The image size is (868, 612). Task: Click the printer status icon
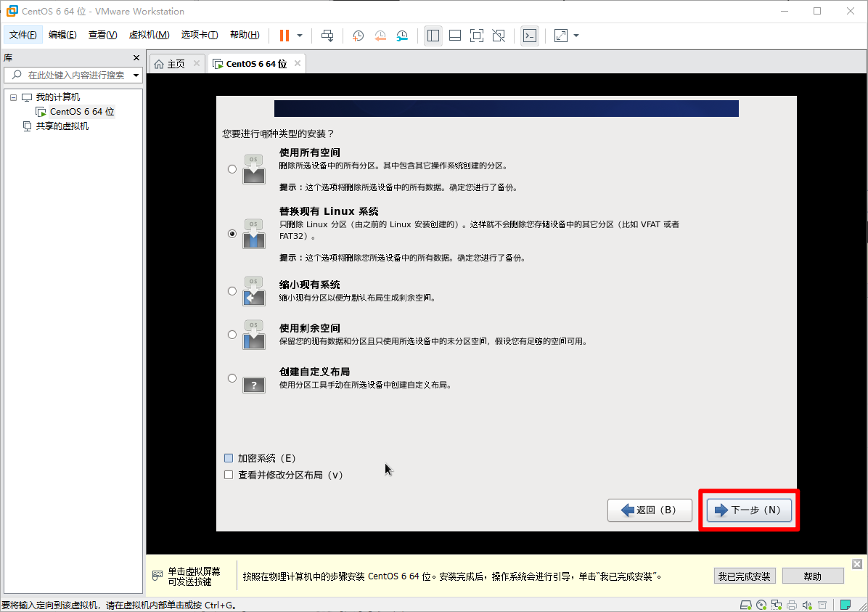(x=792, y=605)
